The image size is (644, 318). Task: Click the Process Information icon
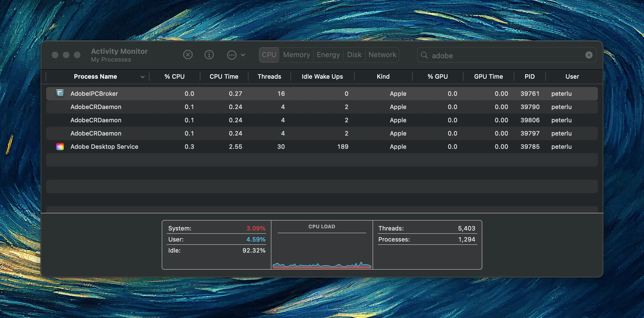coord(209,55)
